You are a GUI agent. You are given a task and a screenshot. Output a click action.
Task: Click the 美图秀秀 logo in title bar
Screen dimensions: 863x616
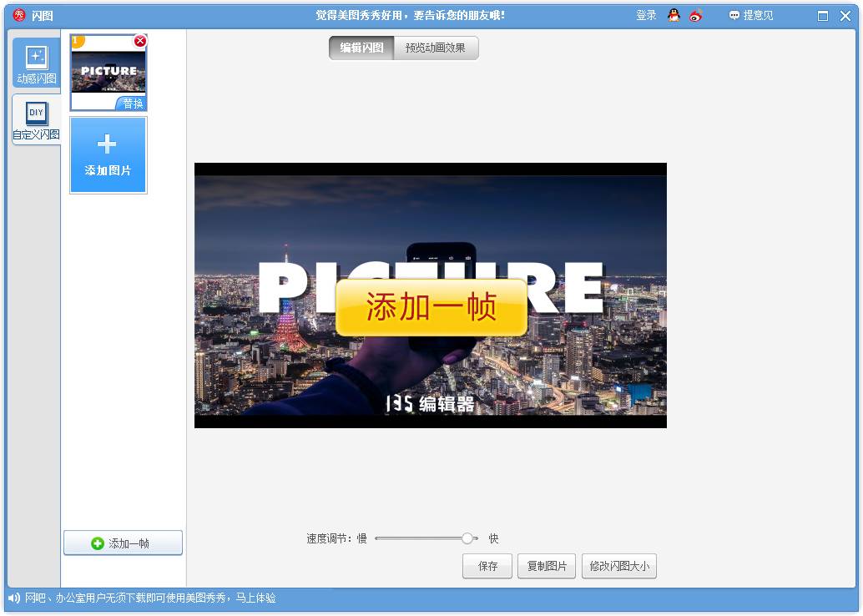tap(19, 15)
